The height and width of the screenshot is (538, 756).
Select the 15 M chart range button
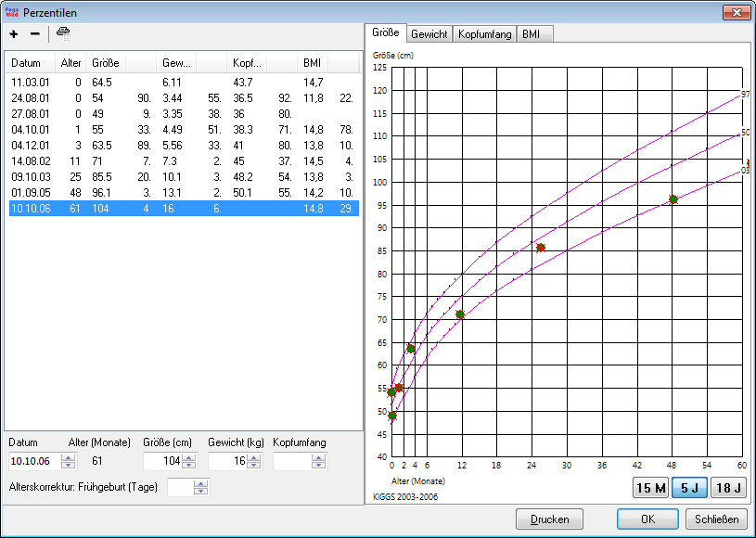[650, 488]
